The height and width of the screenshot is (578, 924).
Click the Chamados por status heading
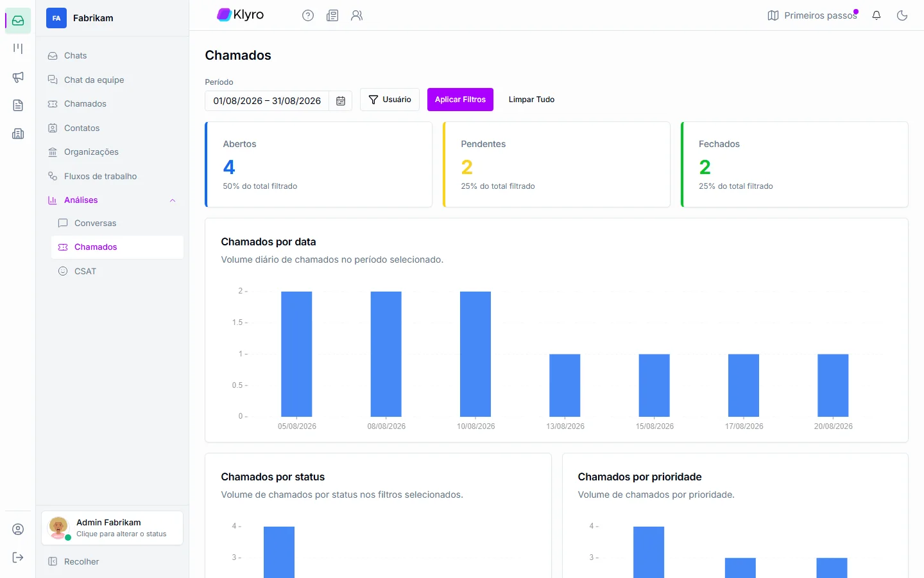273,477
